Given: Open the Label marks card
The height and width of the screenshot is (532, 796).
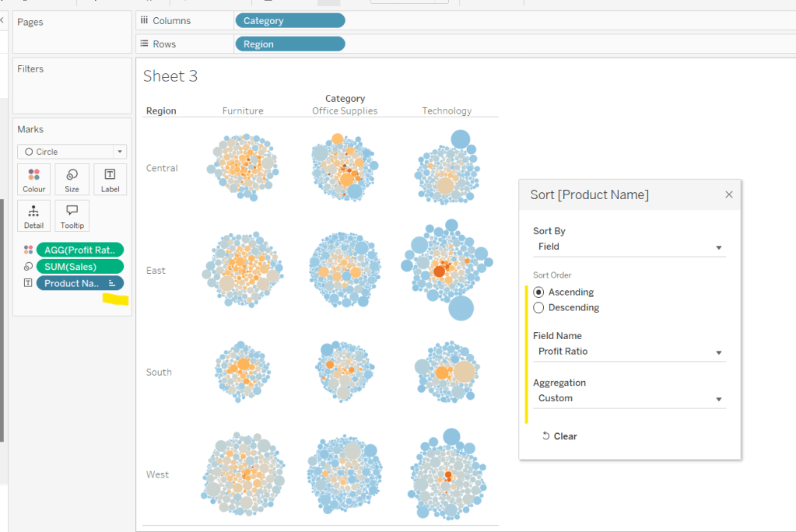Looking at the screenshot, I should (110, 179).
